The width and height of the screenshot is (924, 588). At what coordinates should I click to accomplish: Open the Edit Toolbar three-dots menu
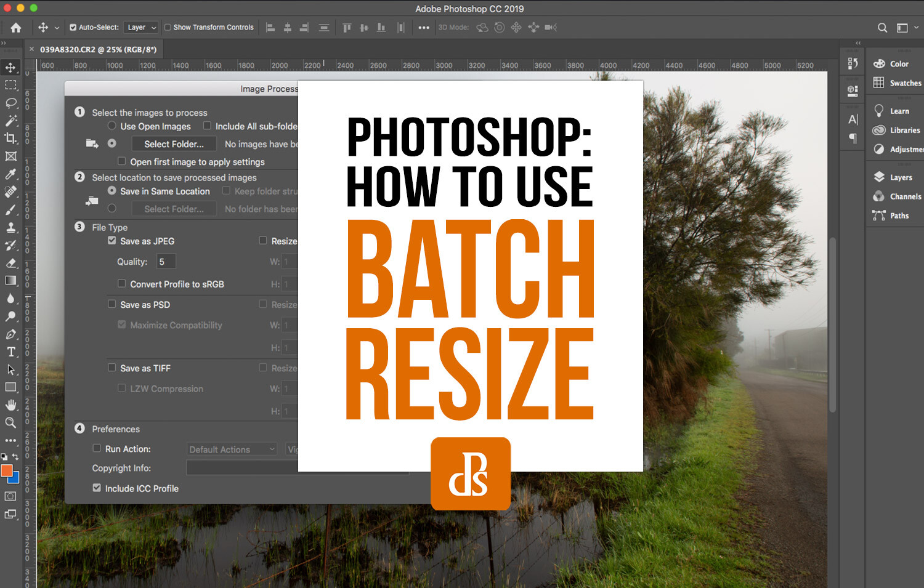(10, 441)
